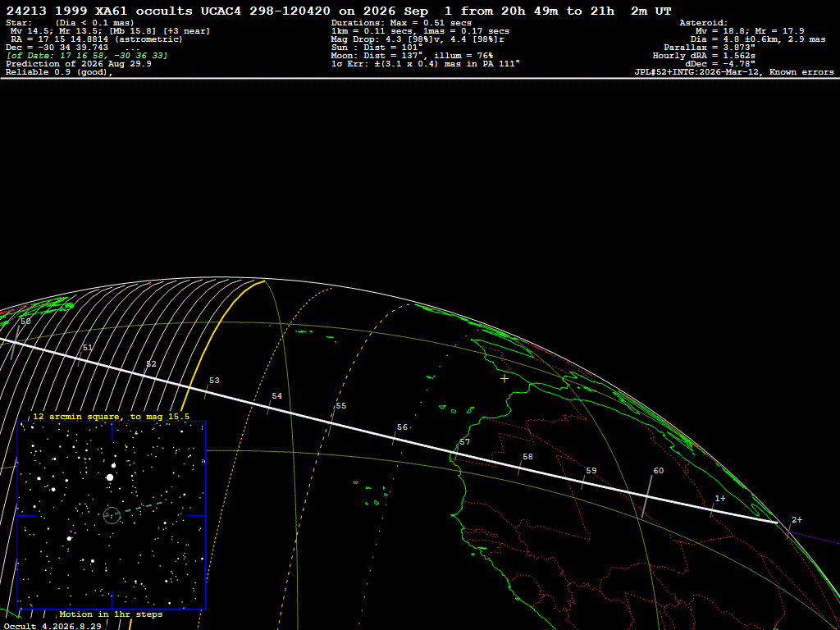Click the event title heading text

point(339,11)
